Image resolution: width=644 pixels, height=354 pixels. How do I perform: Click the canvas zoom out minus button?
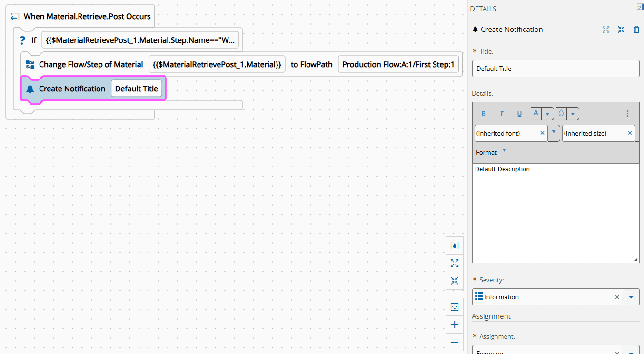point(455,342)
